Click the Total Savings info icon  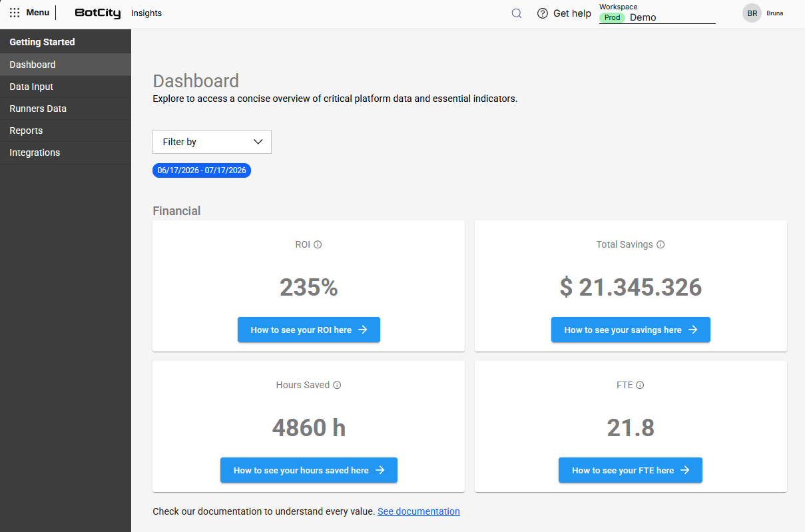pos(661,244)
